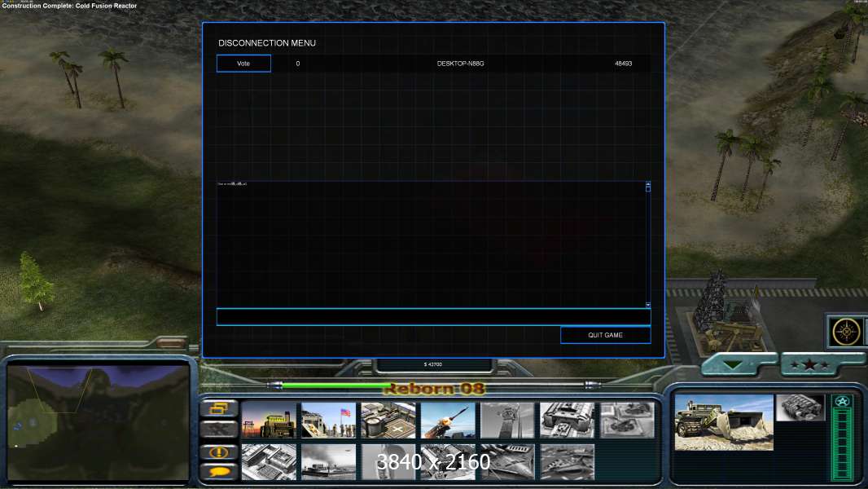Click the greyed upgrade icon beside dozer portrait

tap(800, 407)
